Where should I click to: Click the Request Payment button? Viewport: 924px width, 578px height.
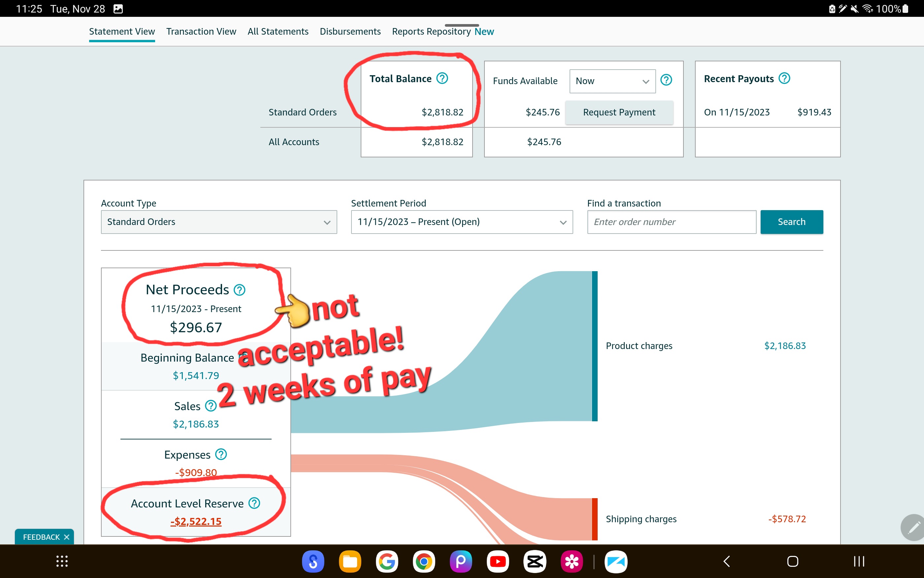click(619, 112)
